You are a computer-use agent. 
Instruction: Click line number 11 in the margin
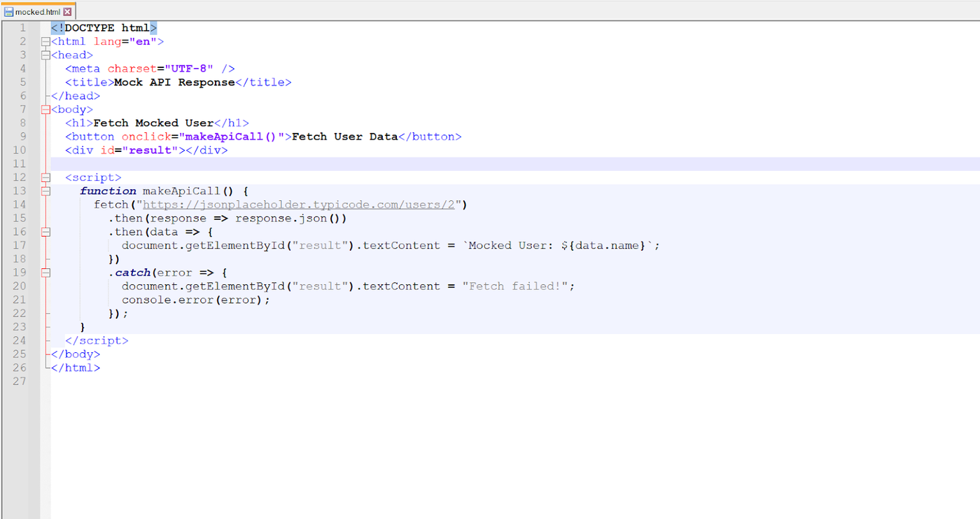tap(19, 164)
